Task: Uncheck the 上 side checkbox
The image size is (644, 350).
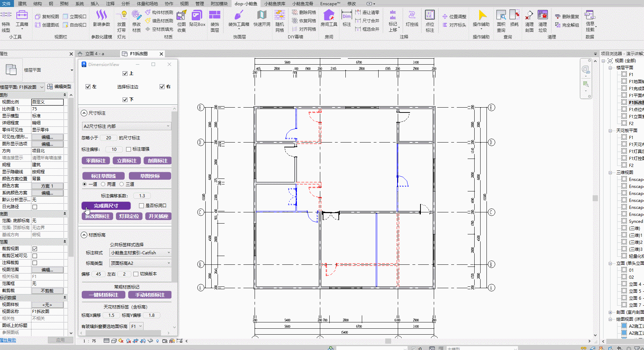Action: [x=125, y=73]
